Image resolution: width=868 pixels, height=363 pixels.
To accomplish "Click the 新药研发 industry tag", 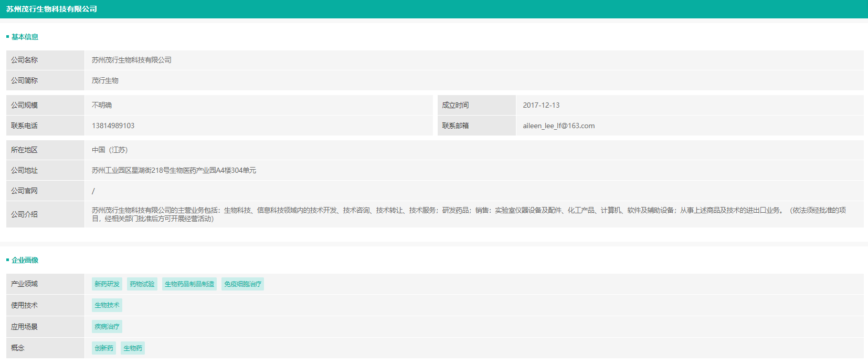I will [x=107, y=284].
